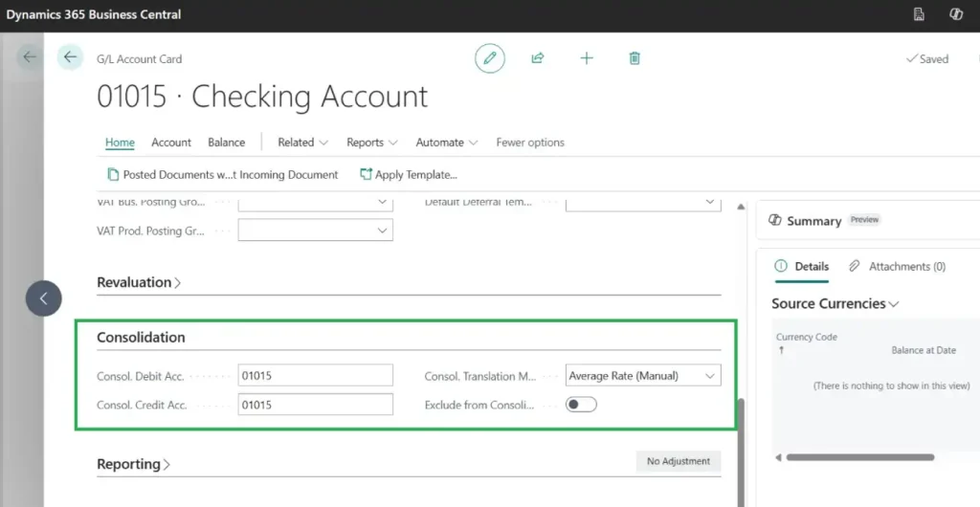Click the Consol. Credit Acc. field
Viewport: 980px width, 507px height.
pyautogui.click(x=316, y=405)
